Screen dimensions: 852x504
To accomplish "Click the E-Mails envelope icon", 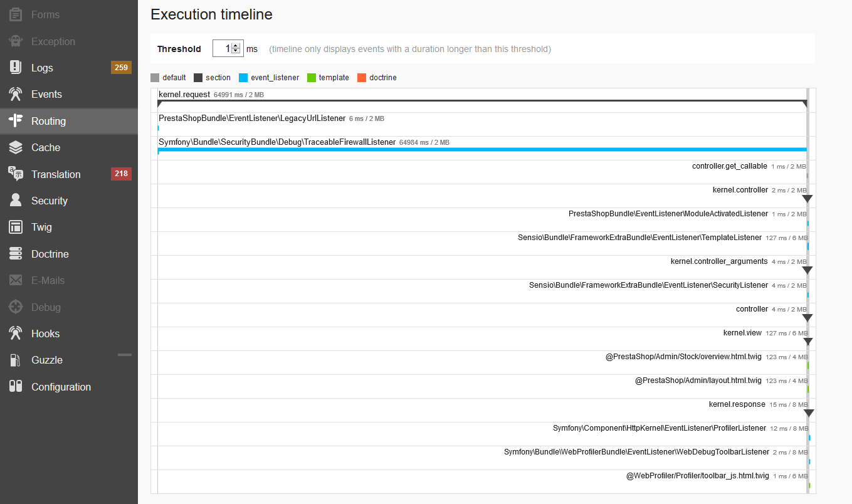I will pyautogui.click(x=16, y=280).
